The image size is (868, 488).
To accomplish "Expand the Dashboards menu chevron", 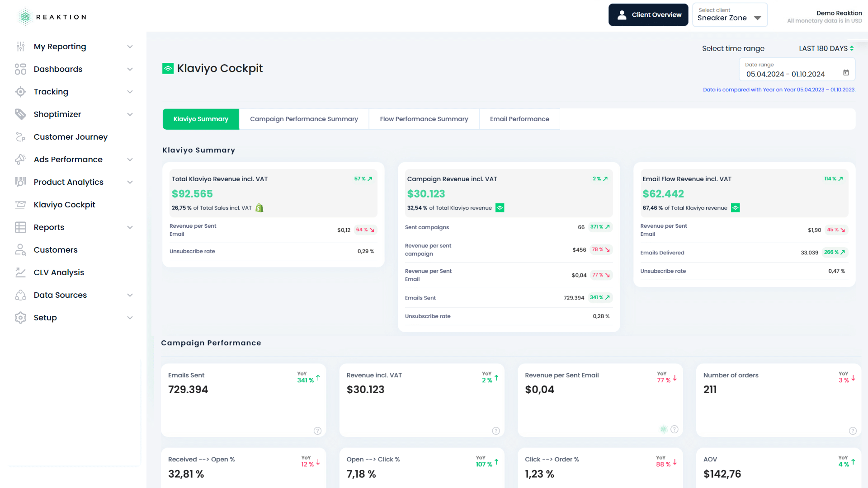I will [x=130, y=69].
